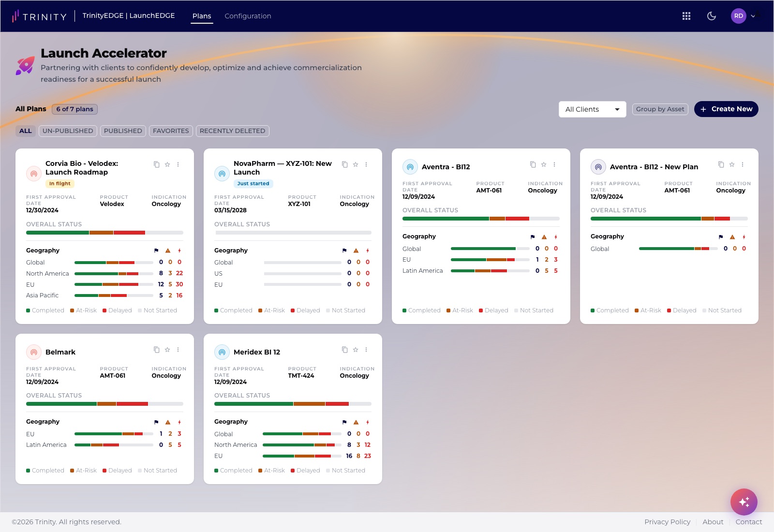The width and height of the screenshot is (774, 532).
Task: Click the Aventra - BI12 avatar icon
Action: pyautogui.click(x=410, y=167)
